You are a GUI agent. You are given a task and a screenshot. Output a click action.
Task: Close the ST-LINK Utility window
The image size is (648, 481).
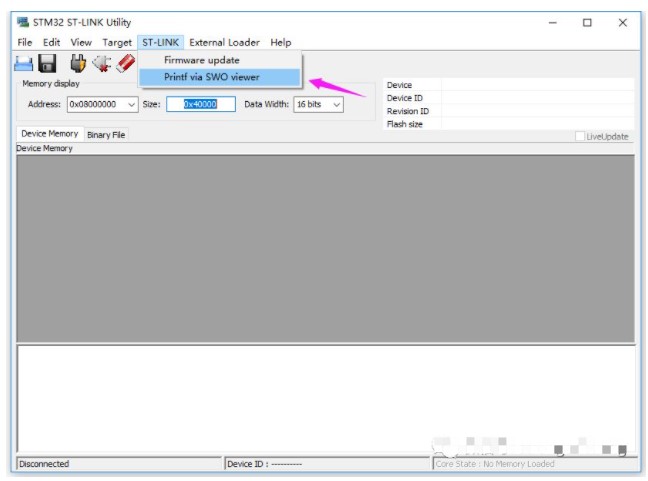coord(622,23)
